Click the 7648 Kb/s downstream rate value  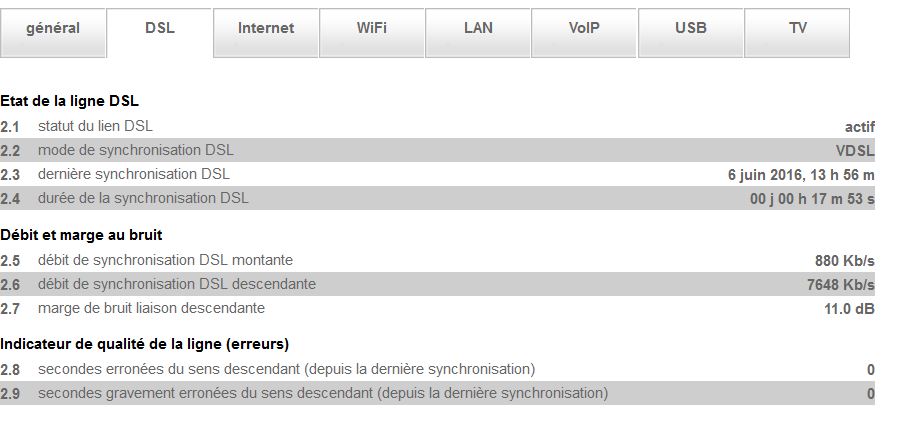pos(840,285)
